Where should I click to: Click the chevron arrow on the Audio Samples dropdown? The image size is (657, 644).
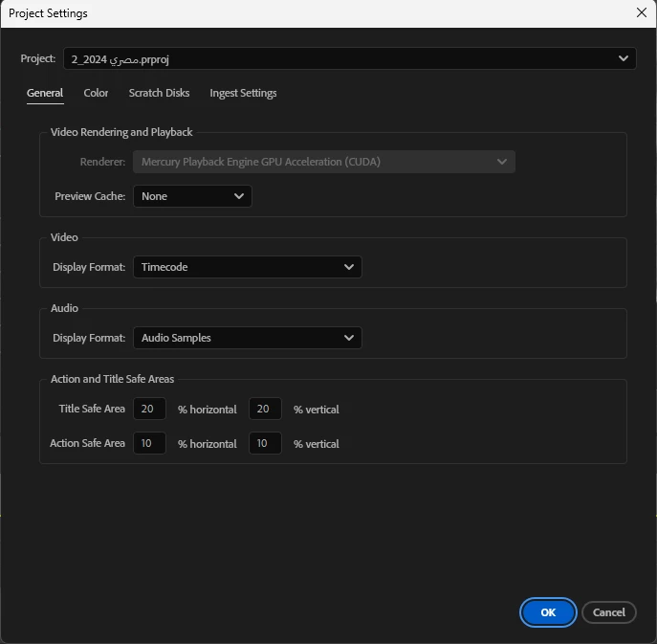click(x=349, y=338)
